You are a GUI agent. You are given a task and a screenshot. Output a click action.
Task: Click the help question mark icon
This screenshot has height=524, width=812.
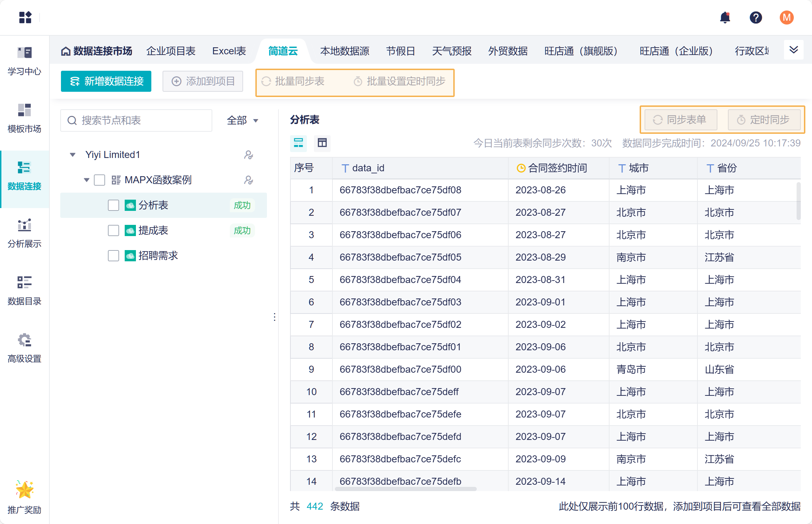pos(756,18)
